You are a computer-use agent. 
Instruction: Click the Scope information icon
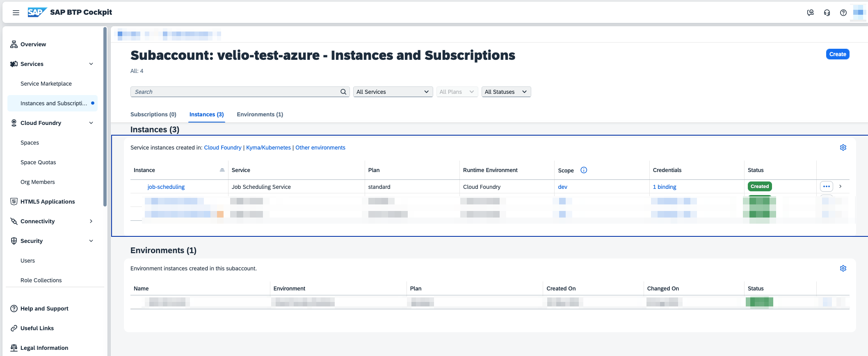coord(584,170)
